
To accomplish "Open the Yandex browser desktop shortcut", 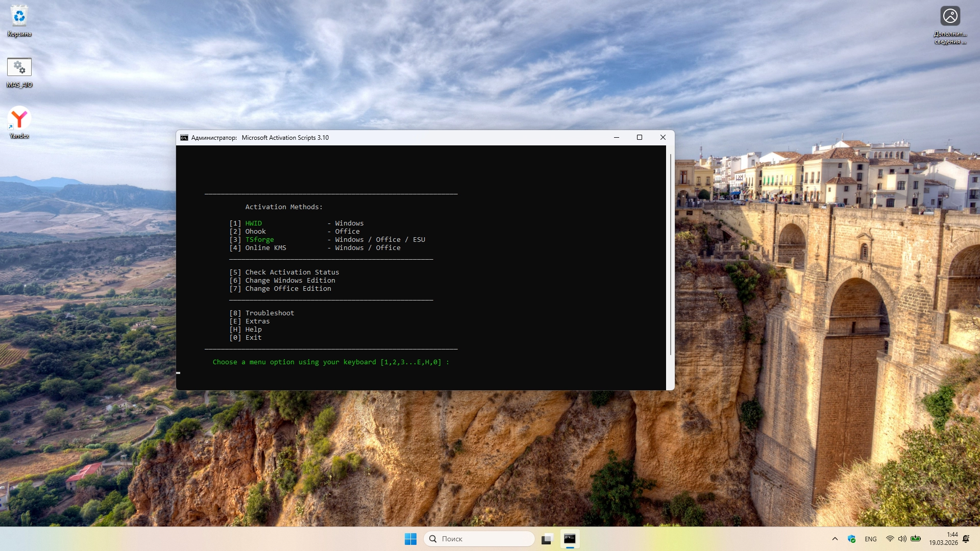I will [19, 119].
